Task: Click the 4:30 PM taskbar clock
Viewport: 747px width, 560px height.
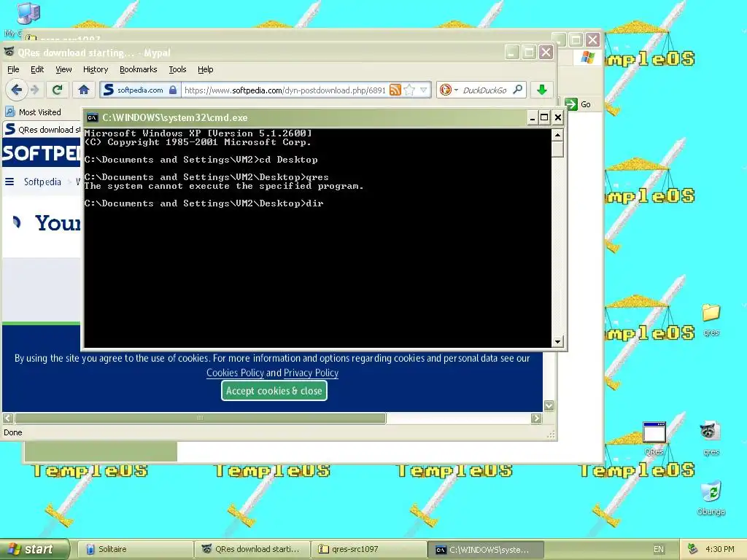Action: pyautogui.click(x=719, y=549)
